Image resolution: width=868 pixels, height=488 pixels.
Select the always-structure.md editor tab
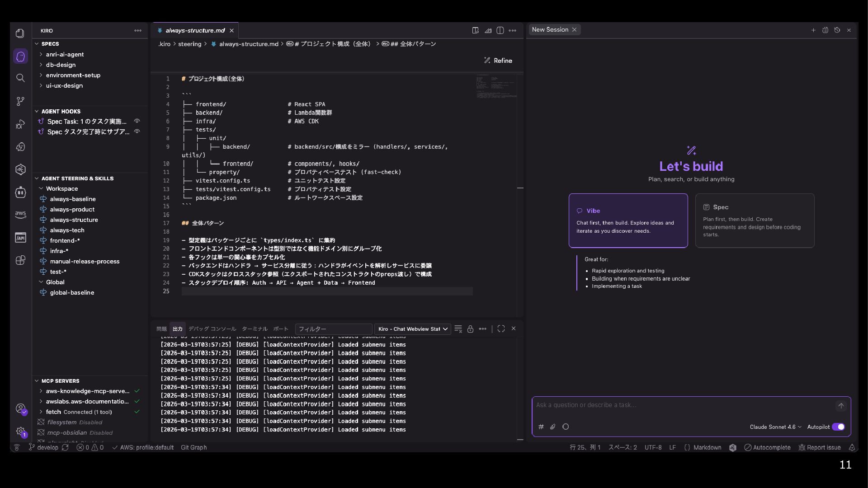(x=195, y=30)
